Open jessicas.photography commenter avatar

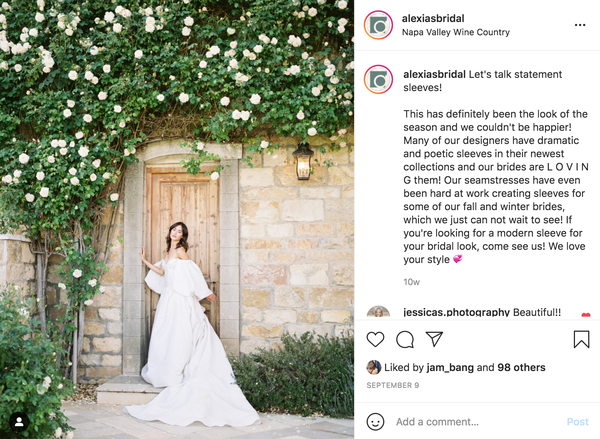378,312
